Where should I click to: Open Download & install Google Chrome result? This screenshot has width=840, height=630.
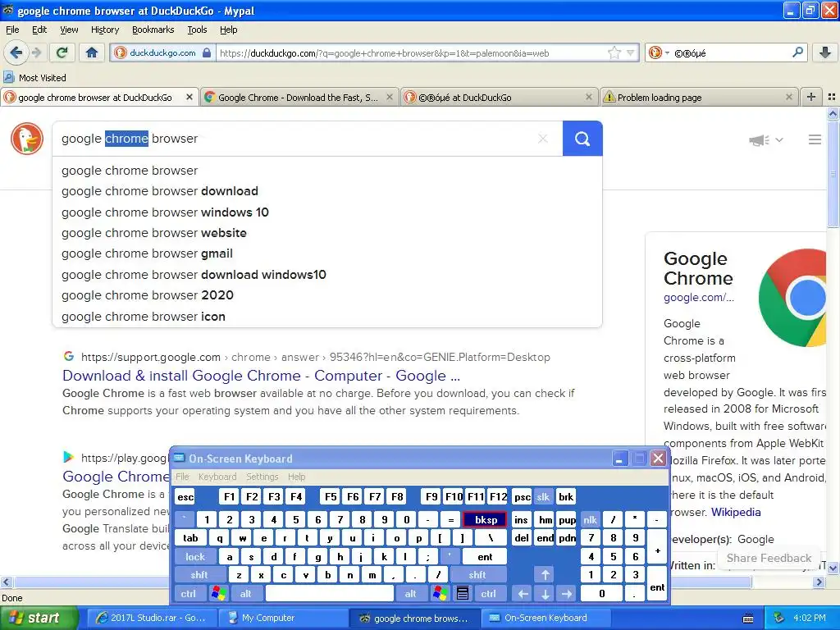261,376
